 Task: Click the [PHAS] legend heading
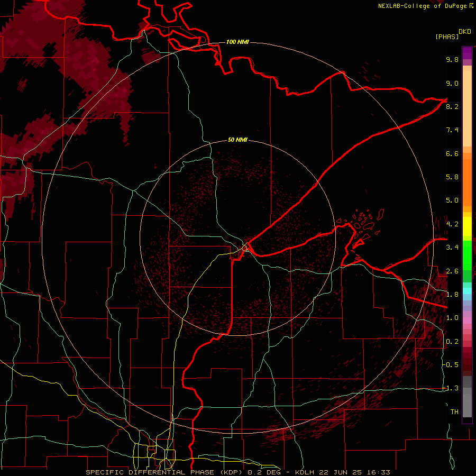447,36
